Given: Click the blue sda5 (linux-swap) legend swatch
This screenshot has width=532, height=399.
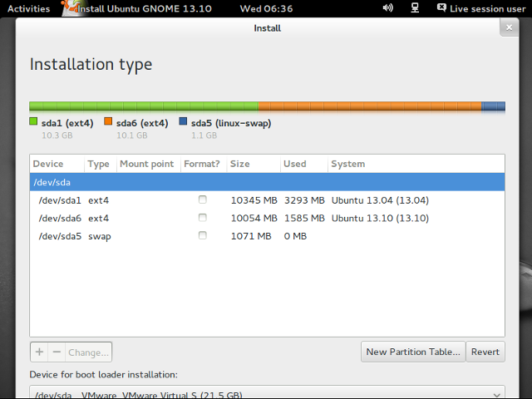Looking at the screenshot, I should [x=183, y=121].
